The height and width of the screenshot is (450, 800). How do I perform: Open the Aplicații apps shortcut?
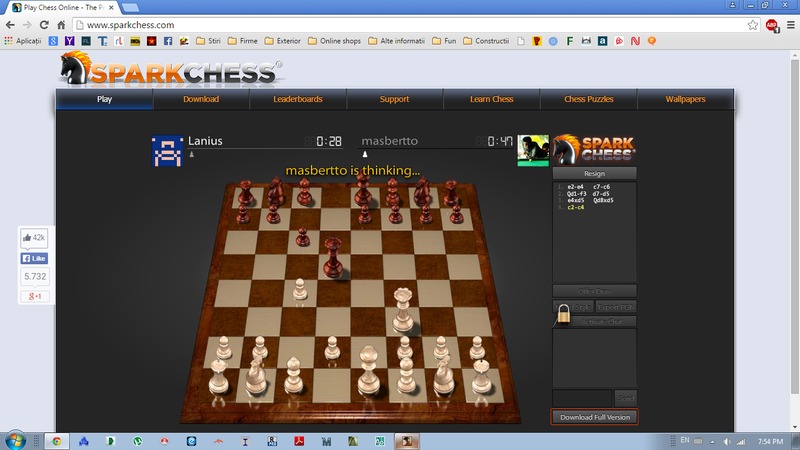[22, 41]
